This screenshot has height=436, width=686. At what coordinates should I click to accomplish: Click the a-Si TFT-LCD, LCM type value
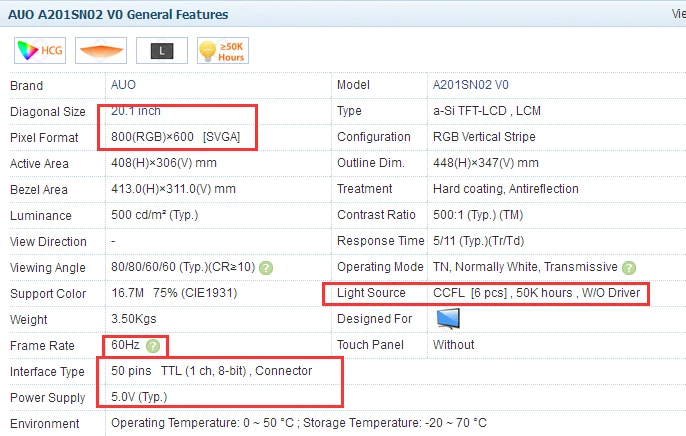pyautogui.click(x=487, y=111)
